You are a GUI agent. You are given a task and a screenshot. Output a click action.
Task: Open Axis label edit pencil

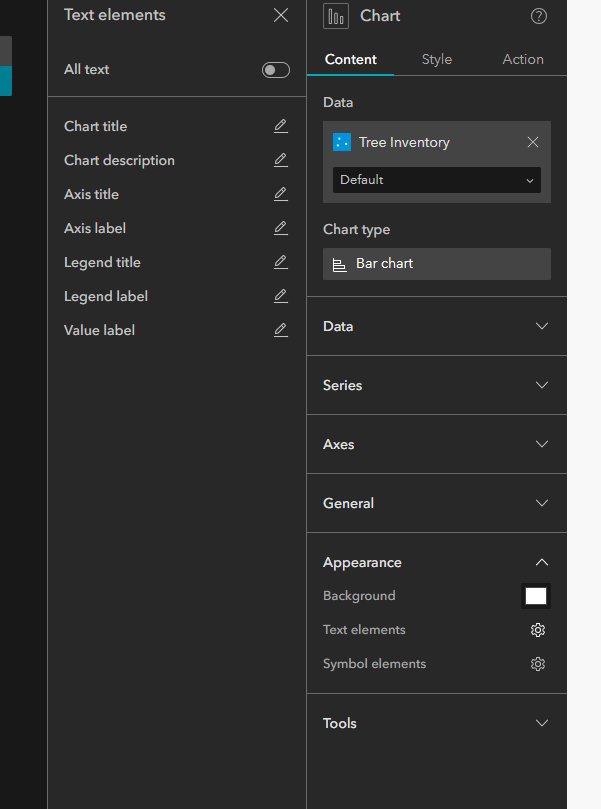(281, 228)
